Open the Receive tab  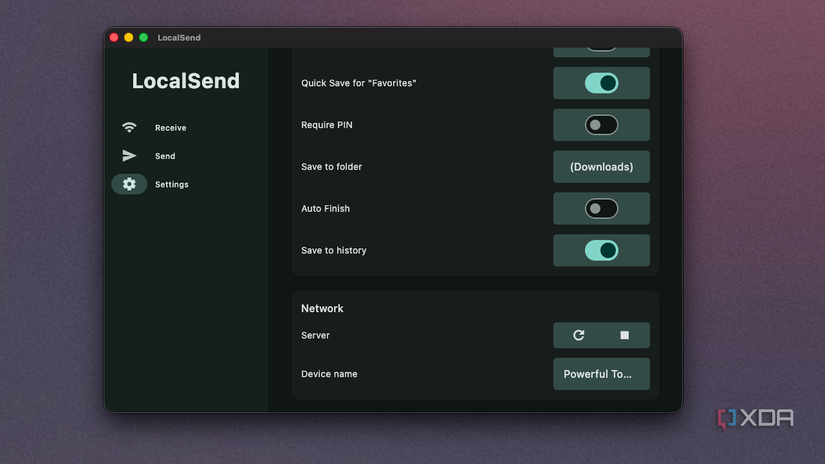[x=170, y=128]
